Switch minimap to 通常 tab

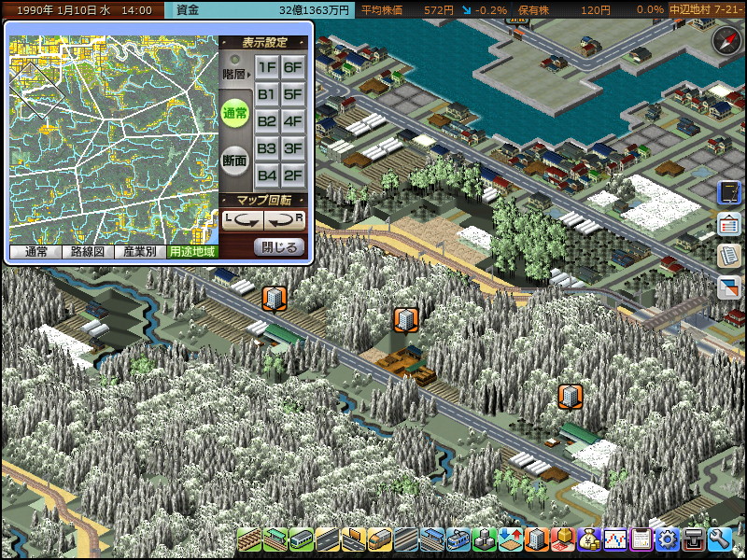pyautogui.click(x=35, y=252)
